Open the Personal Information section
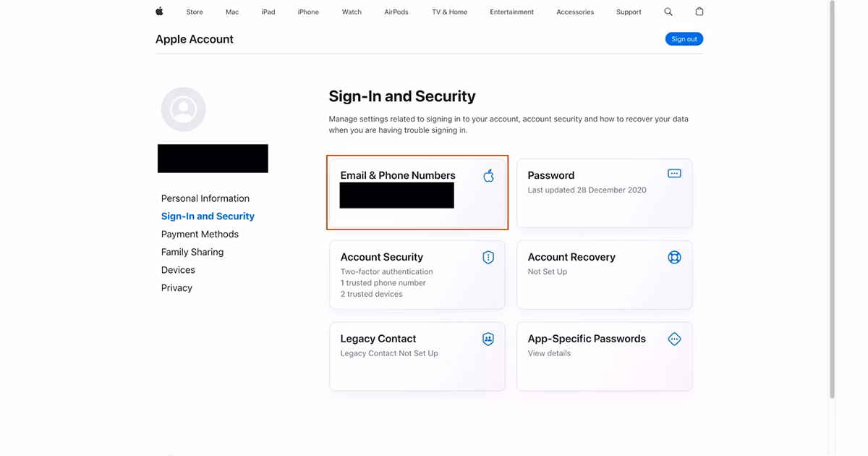Viewport: 868px width, 456px height. pyautogui.click(x=205, y=198)
